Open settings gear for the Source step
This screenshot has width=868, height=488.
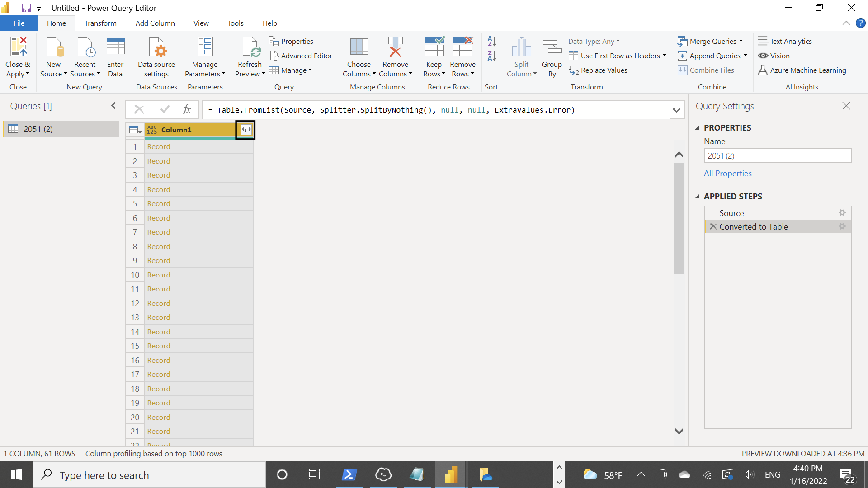[x=842, y=212]
